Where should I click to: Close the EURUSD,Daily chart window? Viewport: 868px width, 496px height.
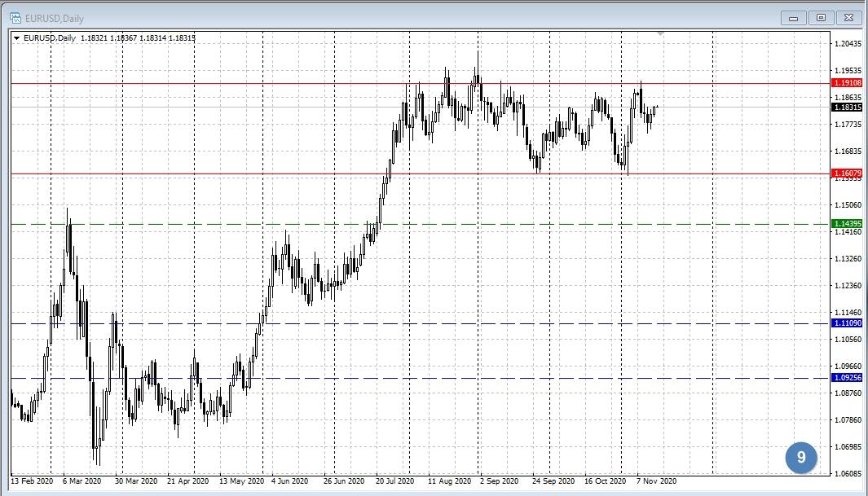(848, 18)
